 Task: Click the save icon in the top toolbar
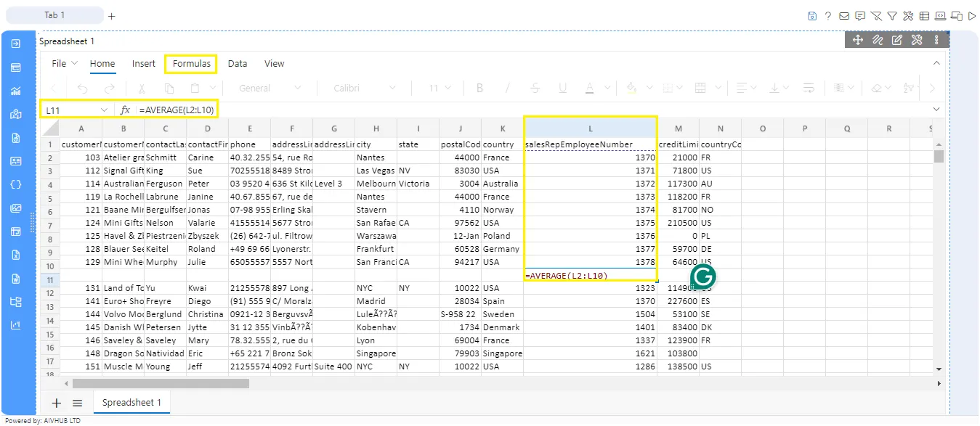click(x=813, y=15)
